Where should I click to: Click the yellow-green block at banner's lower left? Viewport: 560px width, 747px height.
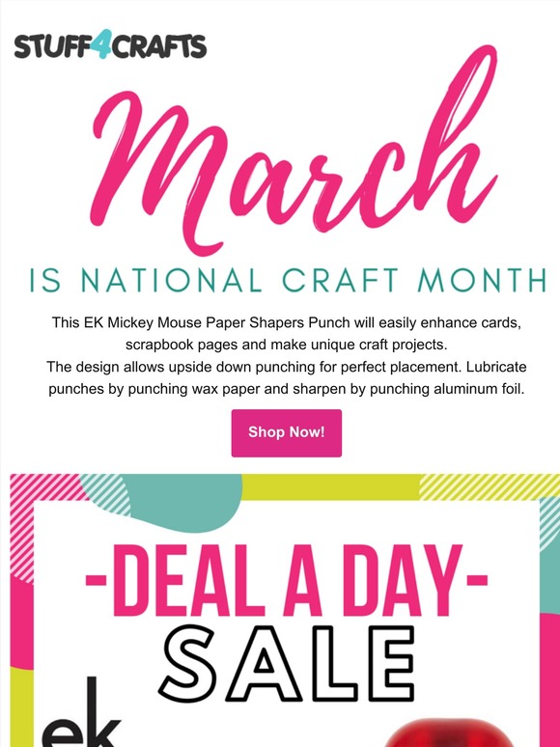click(22, 707)
